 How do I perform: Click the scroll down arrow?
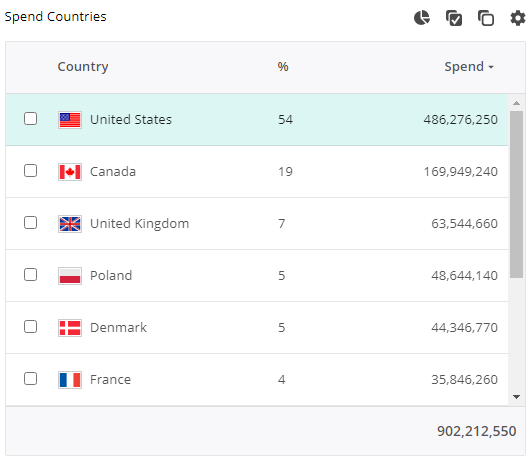(516, 397)
